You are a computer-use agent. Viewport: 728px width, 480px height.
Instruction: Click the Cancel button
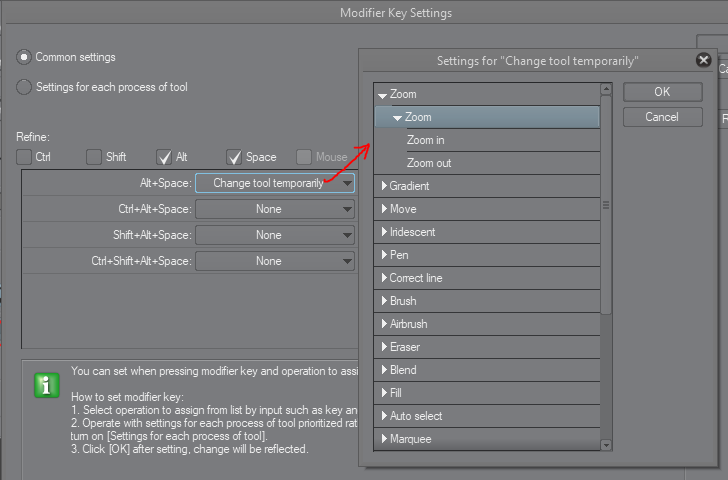[x=662, y=117]
